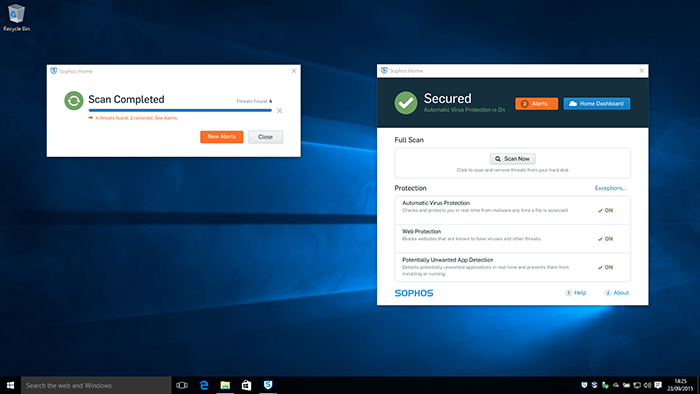This screenshot has width=700, height=394.
Task: Open File Explorer from the taskbar
Action: [x=225, y=385]
